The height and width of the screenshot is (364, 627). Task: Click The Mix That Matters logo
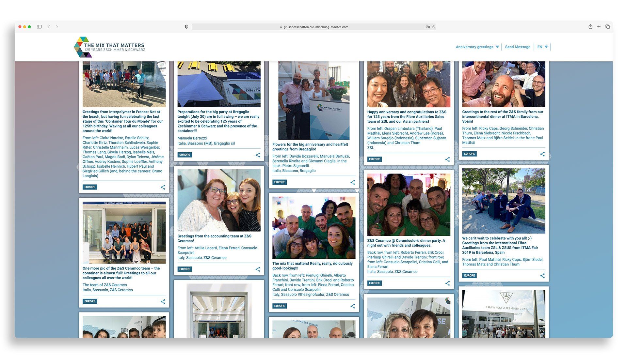pyautogui.click(x=109, y=47)
